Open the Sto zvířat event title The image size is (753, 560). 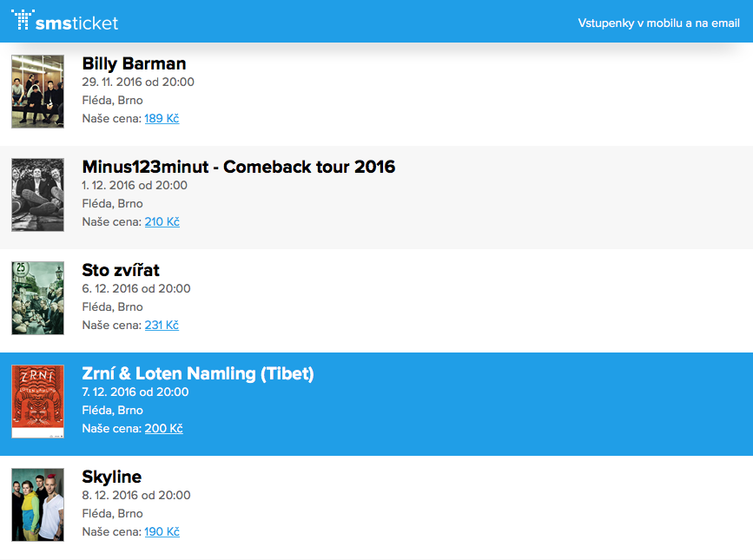coord(121,270)
